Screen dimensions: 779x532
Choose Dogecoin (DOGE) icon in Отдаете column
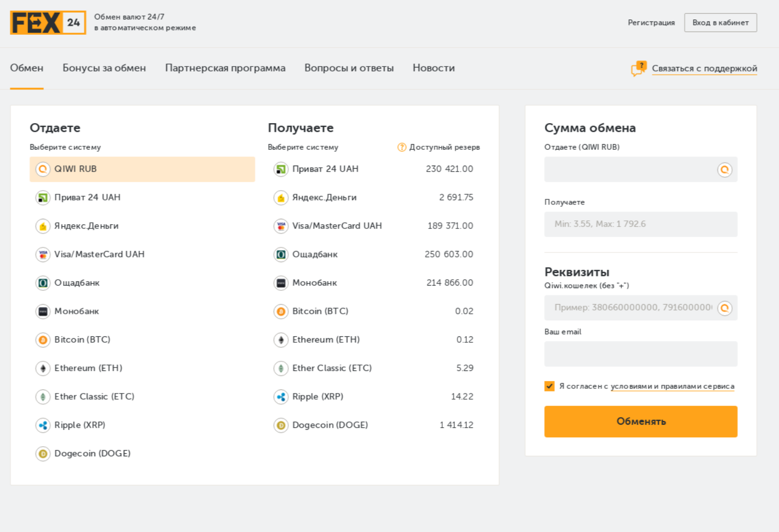pyautogui.click(x=43, y=454)
